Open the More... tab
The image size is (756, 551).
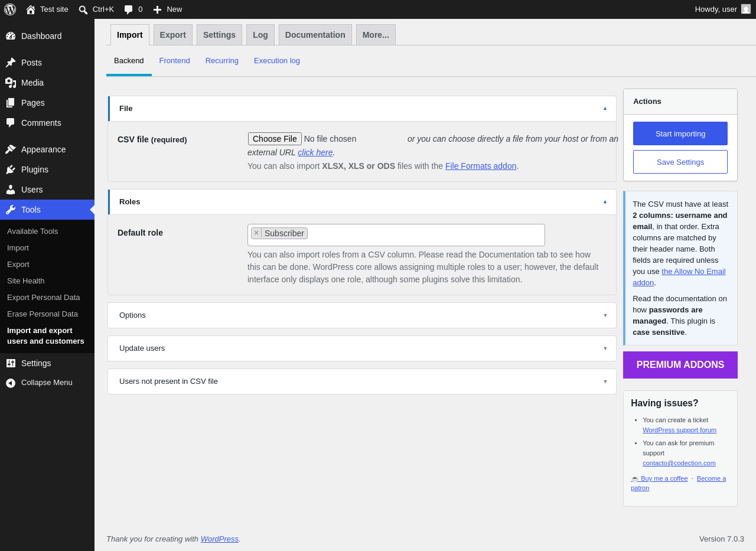click(376, 35)
